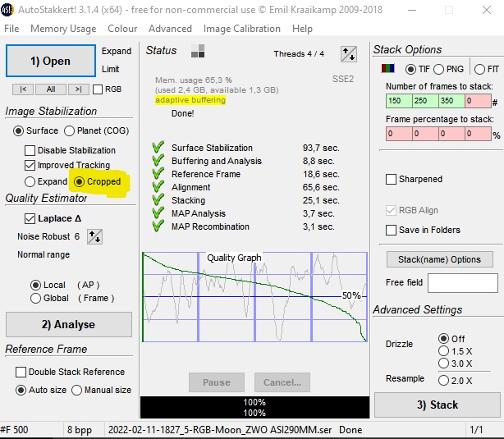Open the Memory Usage menu
The width and height of the screenshot is (504, 439).
click(x=63, y=29)
